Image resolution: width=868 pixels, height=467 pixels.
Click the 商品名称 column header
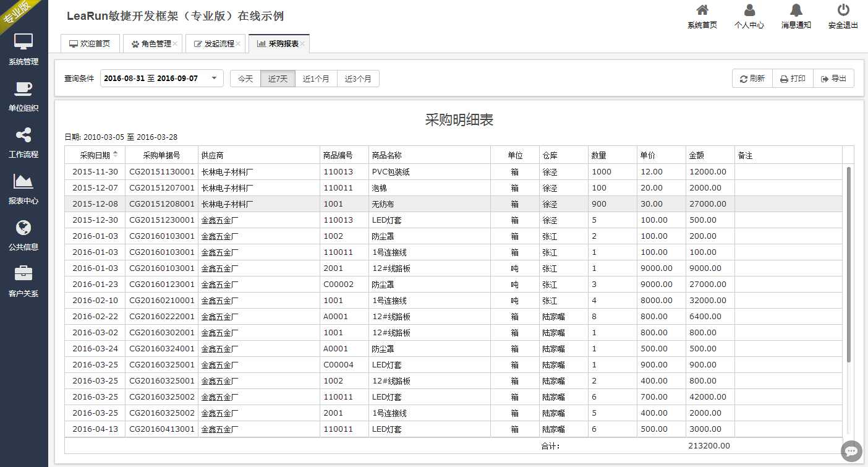click(430, 155)
